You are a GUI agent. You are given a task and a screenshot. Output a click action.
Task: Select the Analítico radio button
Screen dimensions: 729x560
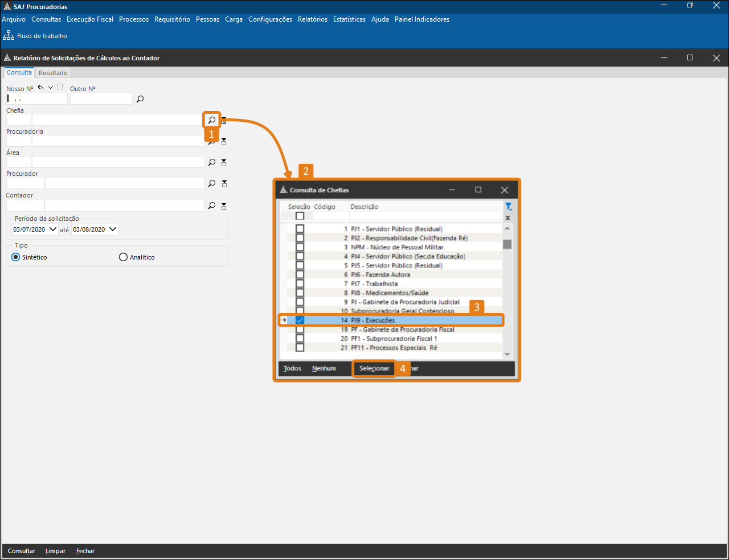tap(123, 257)
